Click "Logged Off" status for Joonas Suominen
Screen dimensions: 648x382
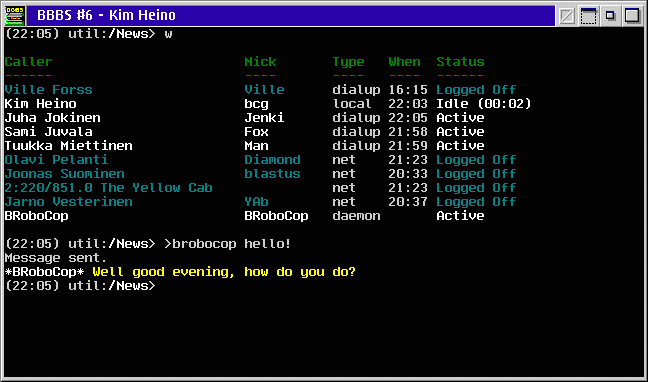click(x=476, y=174)
